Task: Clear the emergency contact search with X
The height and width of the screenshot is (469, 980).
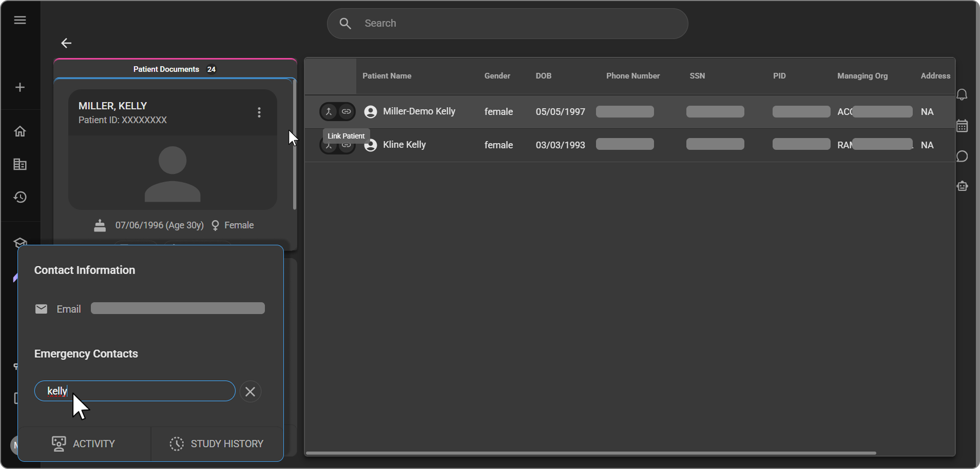Action: [x=251, y=392]
